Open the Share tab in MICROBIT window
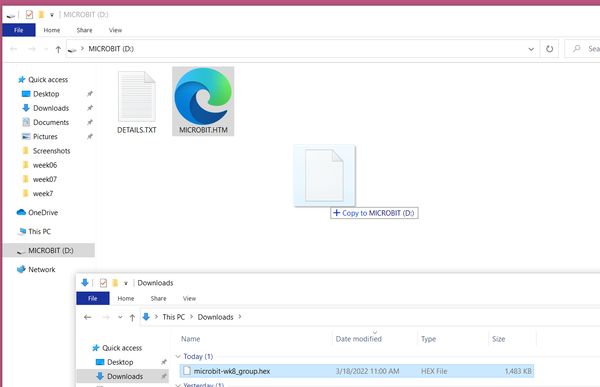The height and width of the screenshot is (387, 600). coord(84,30)
